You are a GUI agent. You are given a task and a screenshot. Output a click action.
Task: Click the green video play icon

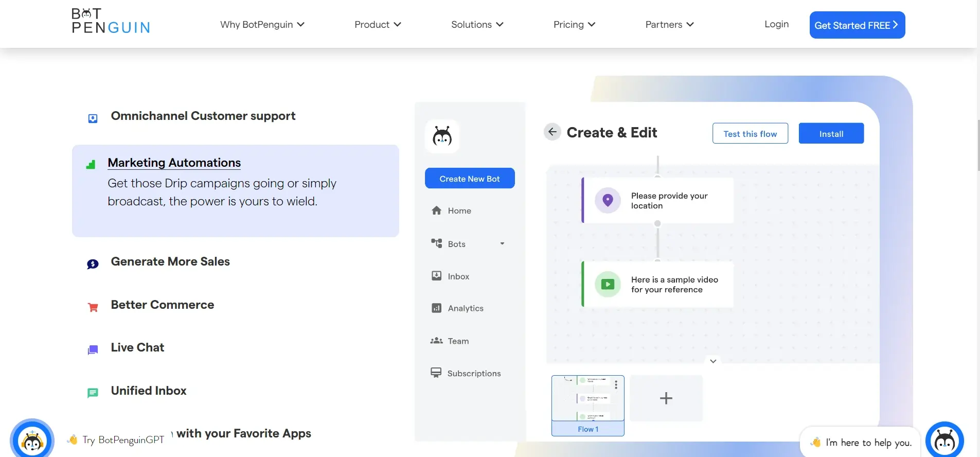click(x=608, y=284)
